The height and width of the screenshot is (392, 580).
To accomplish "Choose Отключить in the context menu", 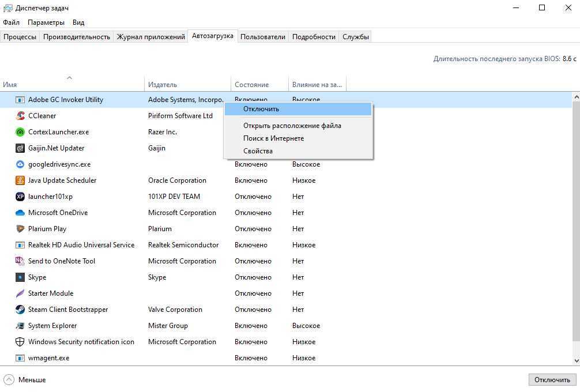I will [x=261, y=109].
